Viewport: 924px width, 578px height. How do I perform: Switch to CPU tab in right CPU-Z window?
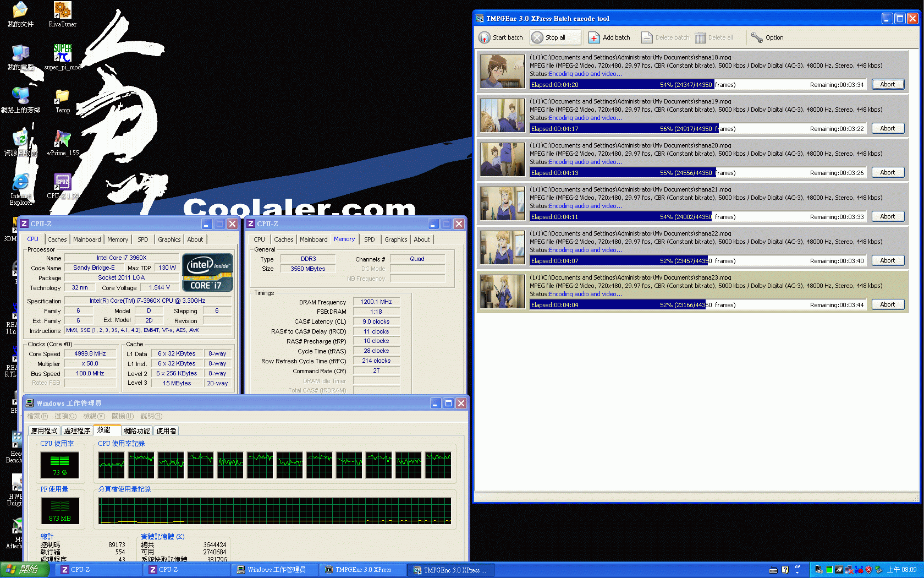point(259,239)
